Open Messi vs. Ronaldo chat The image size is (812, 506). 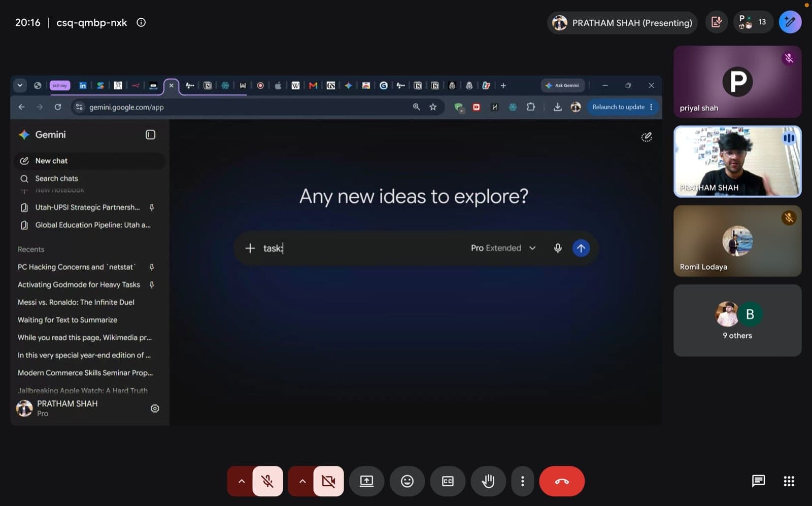tap(76, 302)
